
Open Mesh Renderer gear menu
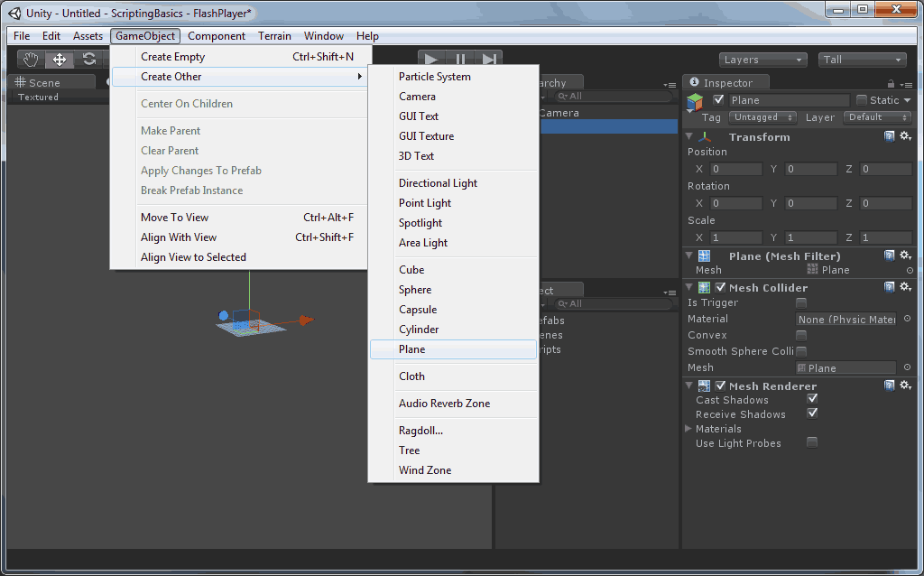coord(906,386)
